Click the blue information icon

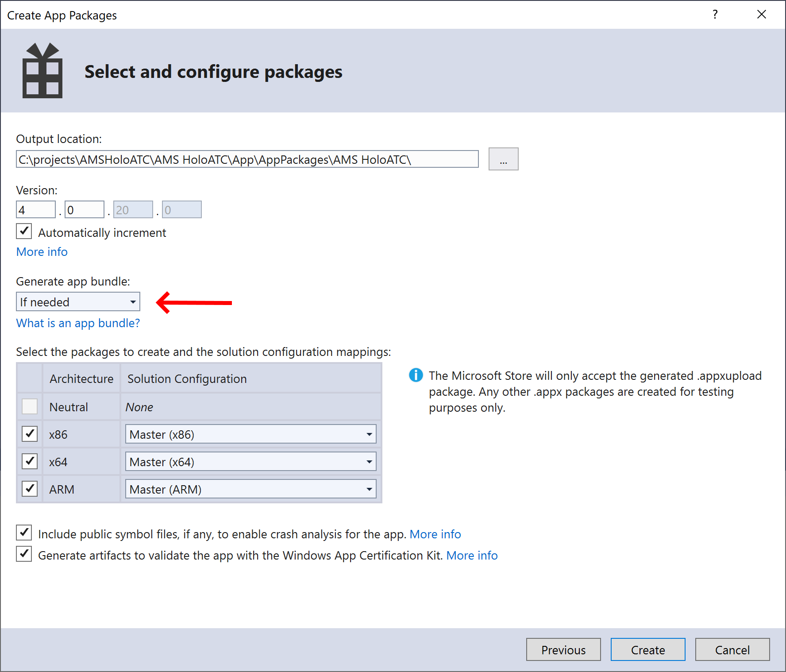[x=416, y=375]
